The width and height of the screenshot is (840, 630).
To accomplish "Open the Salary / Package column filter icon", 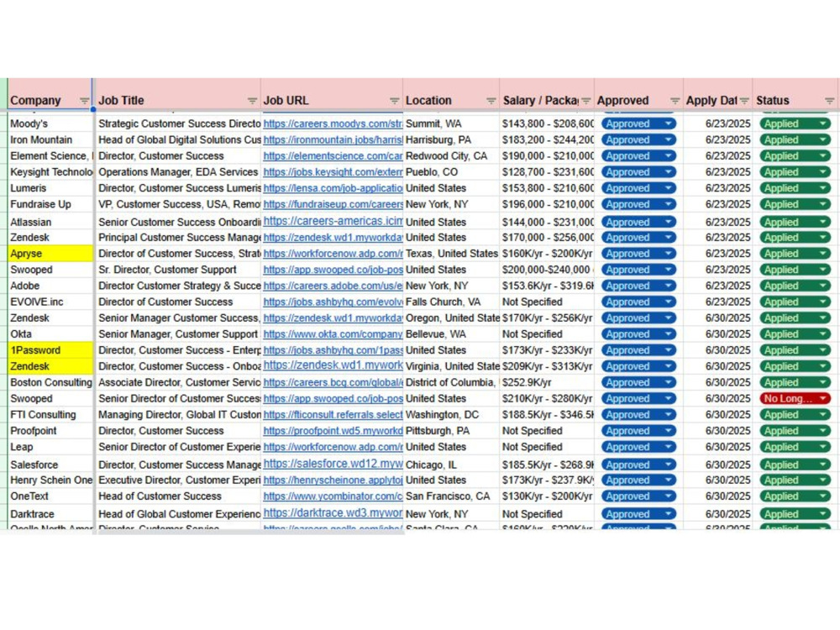I will coord(586,101).
